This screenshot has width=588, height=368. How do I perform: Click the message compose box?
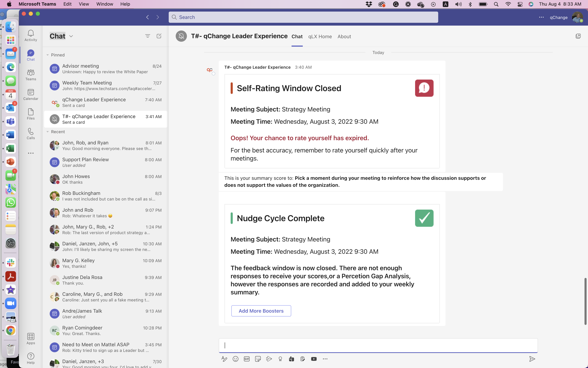point(378,345)
